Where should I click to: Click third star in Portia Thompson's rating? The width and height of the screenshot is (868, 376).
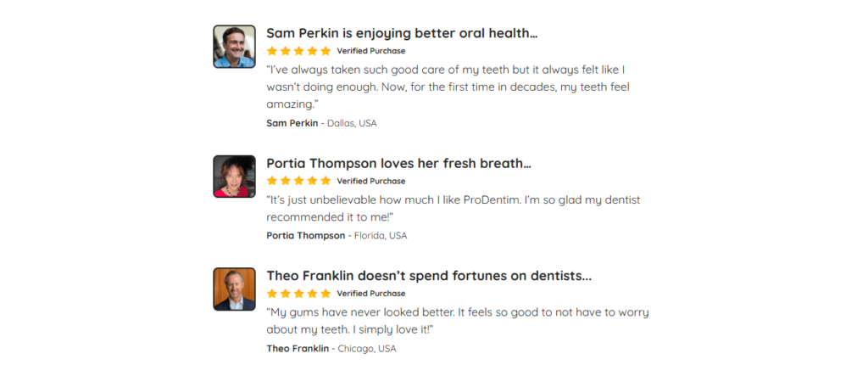coord(299,181)
